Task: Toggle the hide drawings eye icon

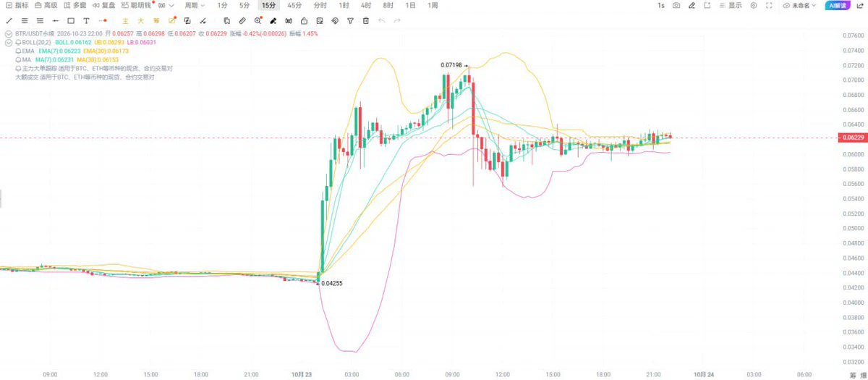Action: pyautogui.click(x=288, y=21)
